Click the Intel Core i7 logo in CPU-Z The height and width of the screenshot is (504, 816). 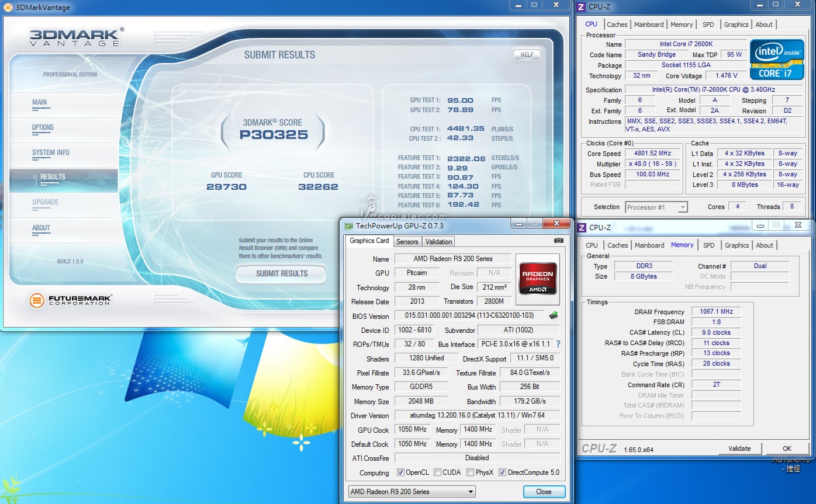777,59
